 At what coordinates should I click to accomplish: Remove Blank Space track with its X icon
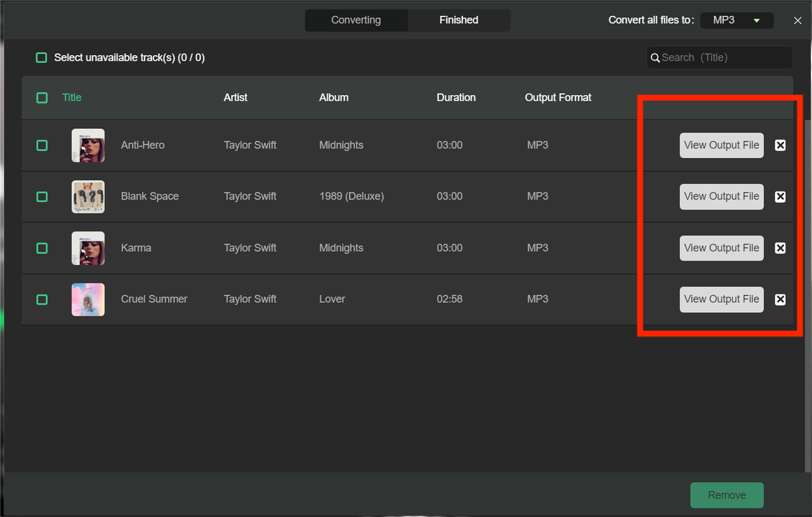[780, 197]
